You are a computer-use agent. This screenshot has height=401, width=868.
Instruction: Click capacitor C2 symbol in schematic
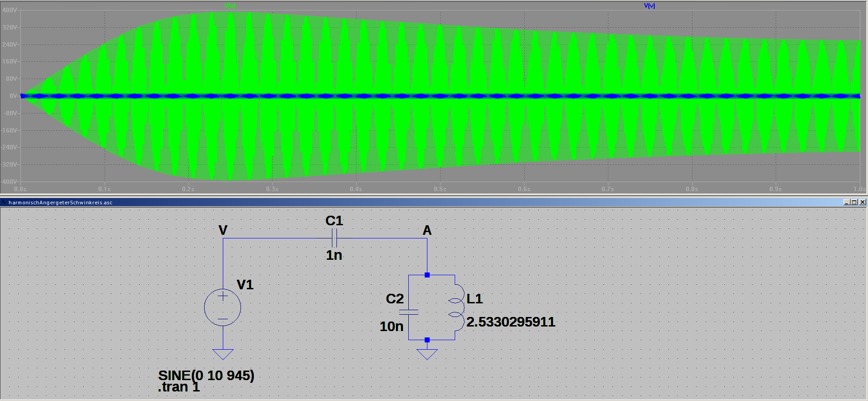408,312
